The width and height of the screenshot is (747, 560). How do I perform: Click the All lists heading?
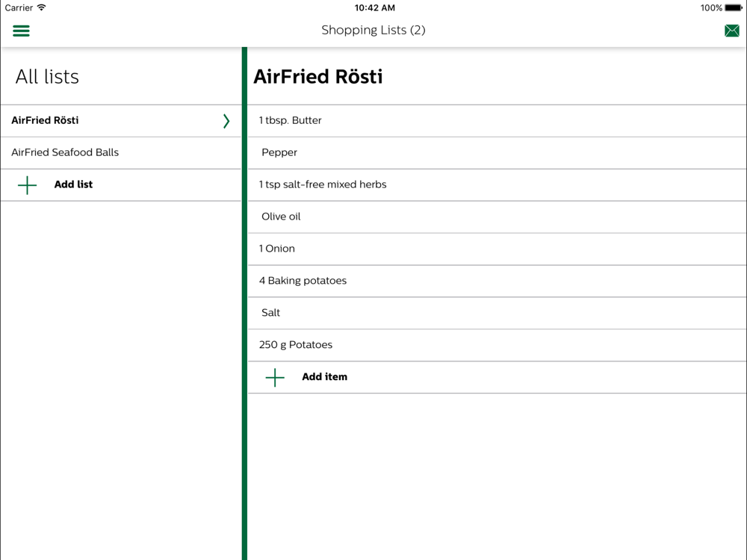tap(47, 77)
